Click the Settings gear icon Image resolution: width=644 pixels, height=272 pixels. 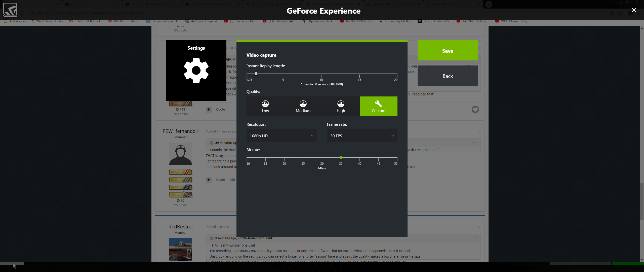[196, 71]
